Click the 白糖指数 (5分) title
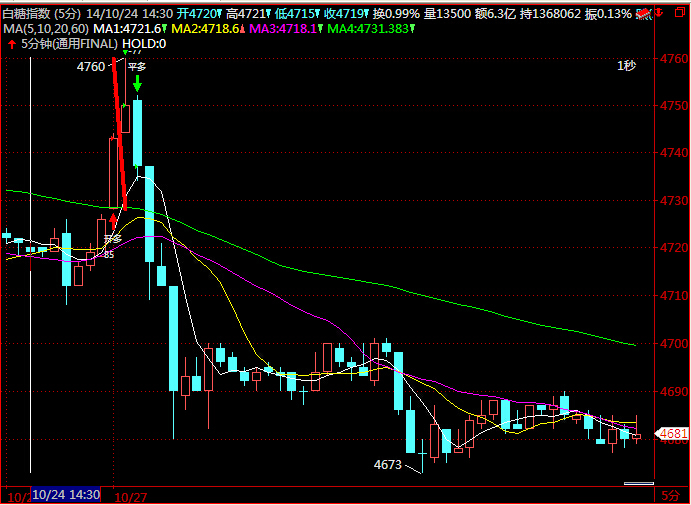 point(42,14)
